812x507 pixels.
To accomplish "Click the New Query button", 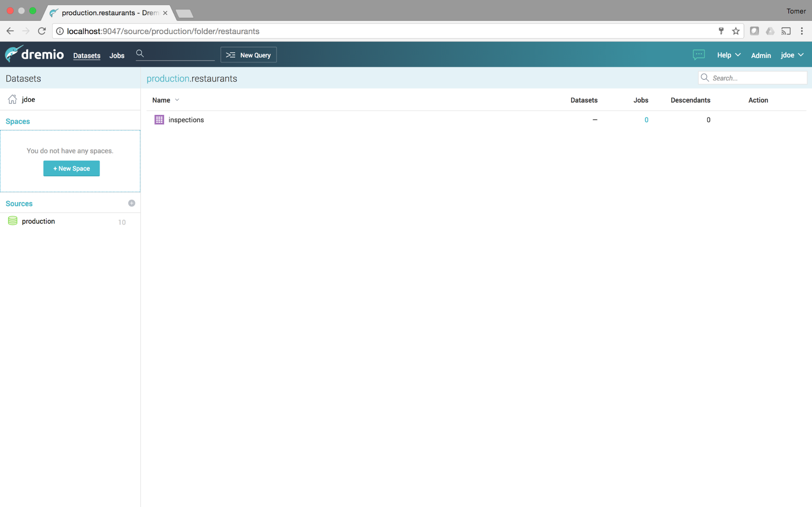I will point(248,55).
